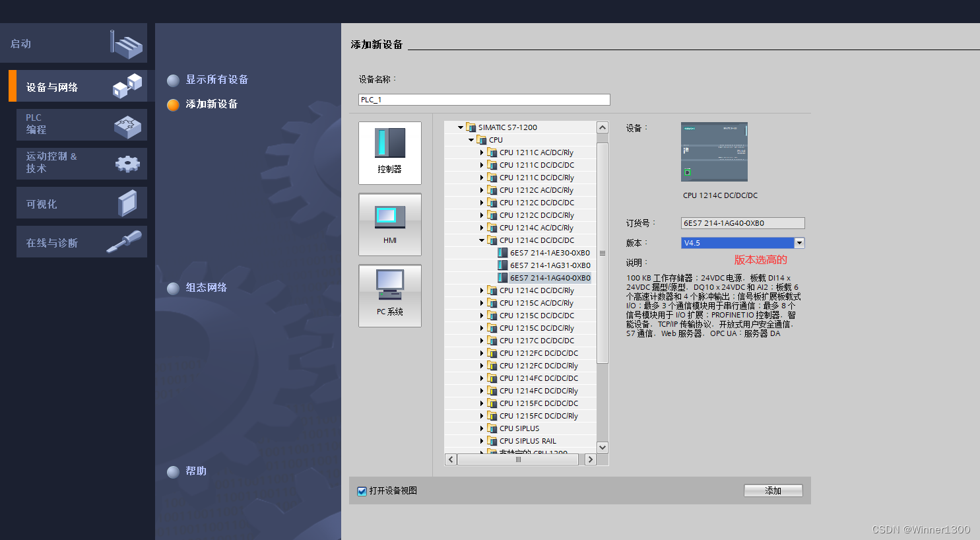980x540 pixels.
Task: Open PLC 编程 portal section
Action: click(x=82, y=125)
